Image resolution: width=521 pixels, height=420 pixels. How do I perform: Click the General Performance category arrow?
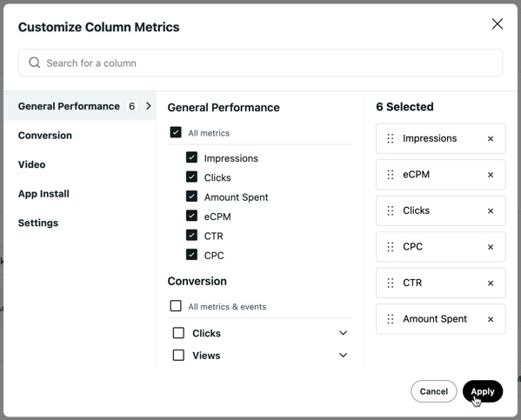click(149, 106)
